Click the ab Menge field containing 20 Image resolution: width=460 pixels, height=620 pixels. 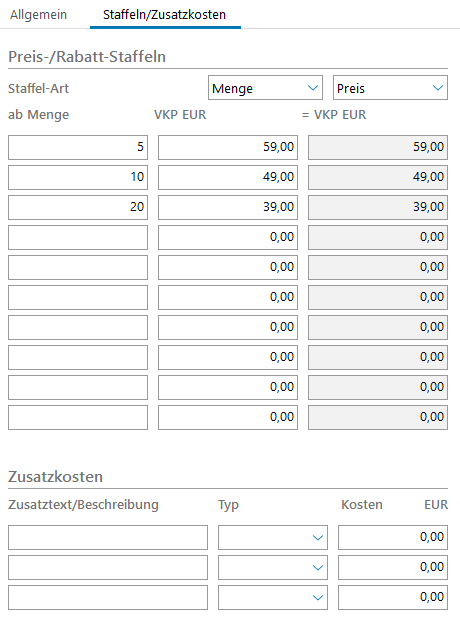[78, 207]
